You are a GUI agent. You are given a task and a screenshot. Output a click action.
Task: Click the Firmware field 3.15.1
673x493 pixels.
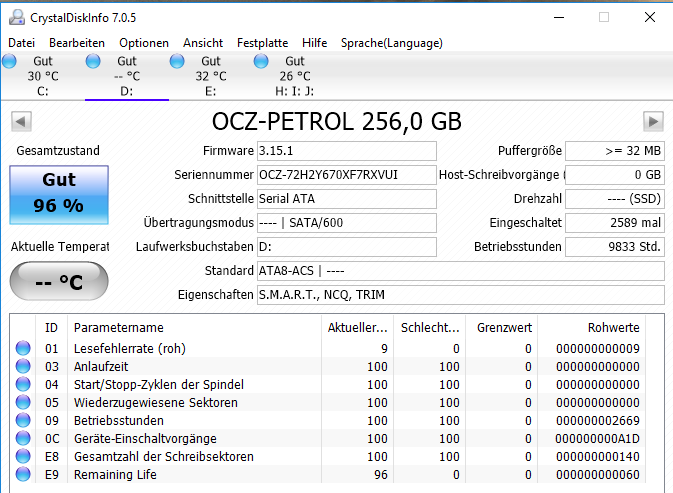point(347,151)
